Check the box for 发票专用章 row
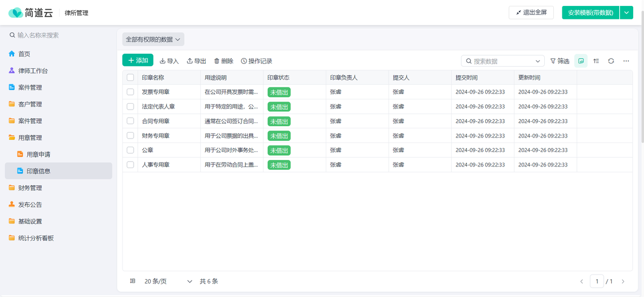 click(x=130, y=92)
